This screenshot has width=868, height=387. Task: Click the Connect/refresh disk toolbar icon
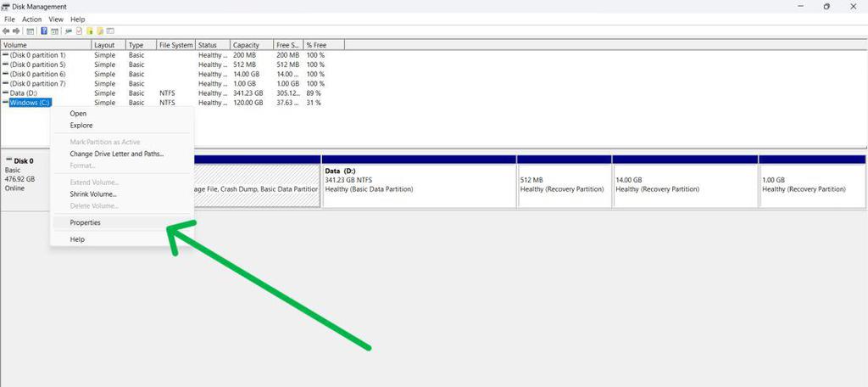pyautogui.click(x=69, y=31)
